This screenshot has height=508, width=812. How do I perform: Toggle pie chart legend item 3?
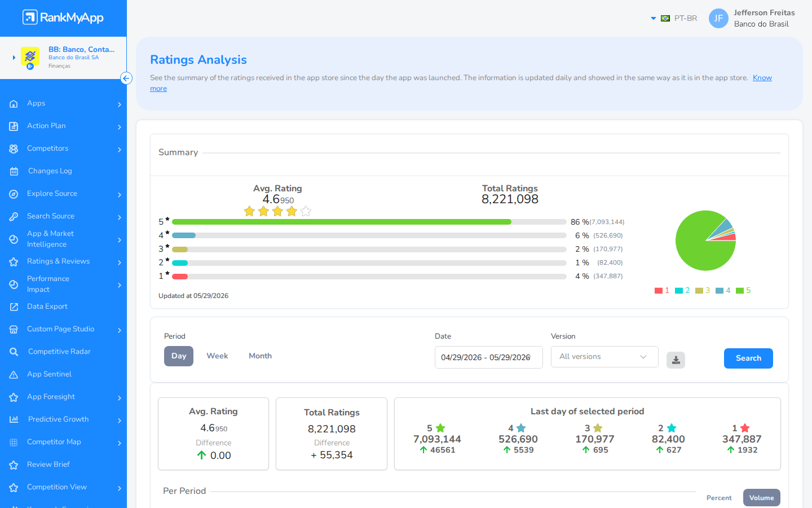pos(703,291)
